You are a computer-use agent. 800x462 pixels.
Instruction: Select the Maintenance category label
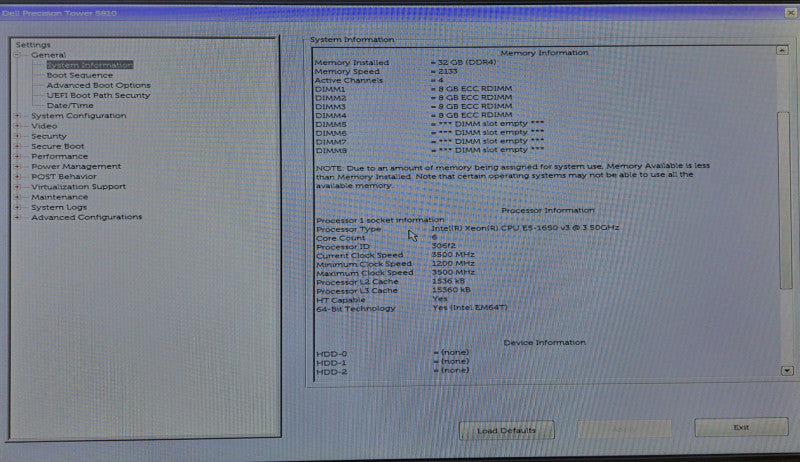coord(59,197)
